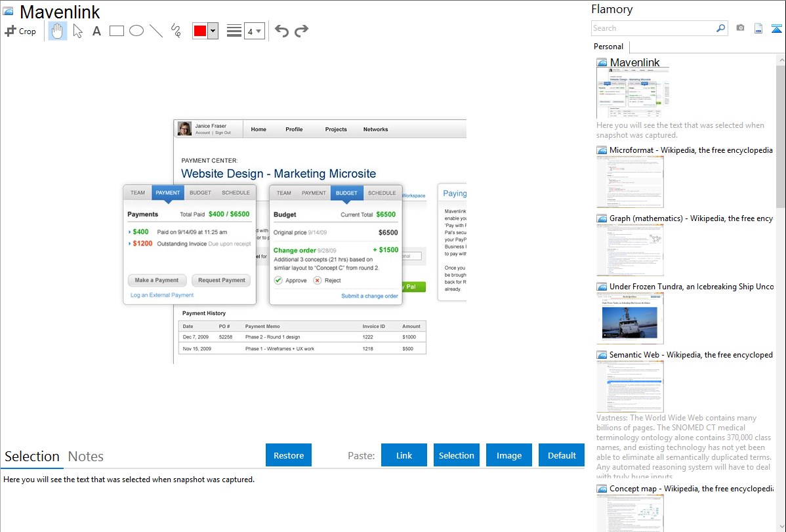The width and height of the screenshot is (786, 532).
Task: Select the text annotation tool
Action: tap(96, 31)
